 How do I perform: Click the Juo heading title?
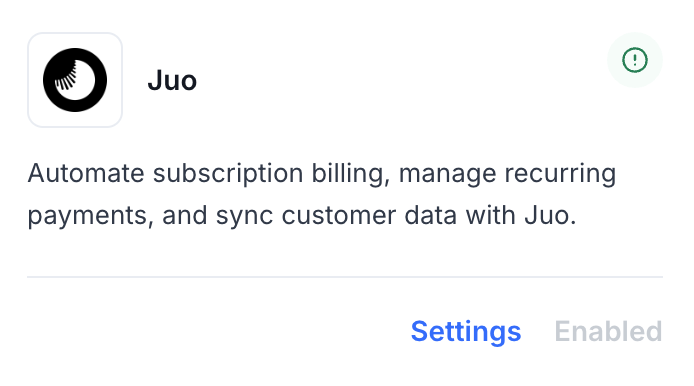(172, 81)
